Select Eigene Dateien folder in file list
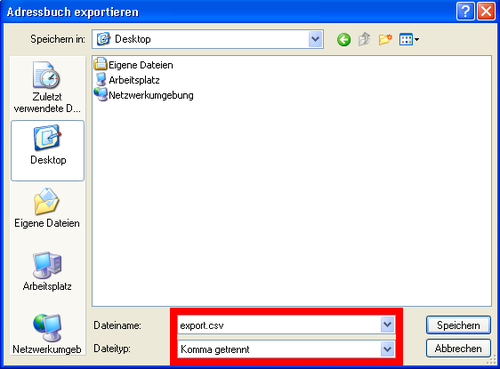Image resolution: width=500 pixels, height=369 pixels. (x=134, y=64)
